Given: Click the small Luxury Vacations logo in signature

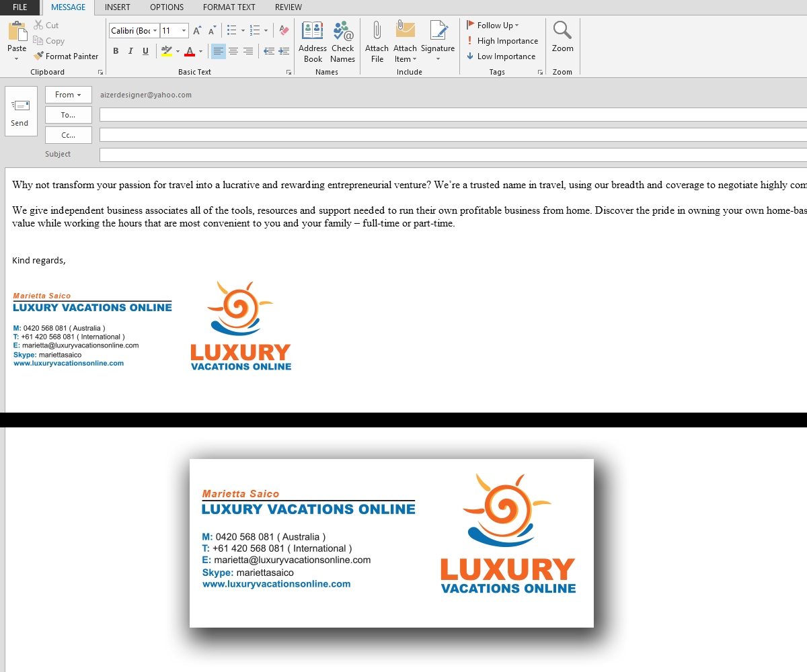Looking at the screenshot, I should 241,326.
